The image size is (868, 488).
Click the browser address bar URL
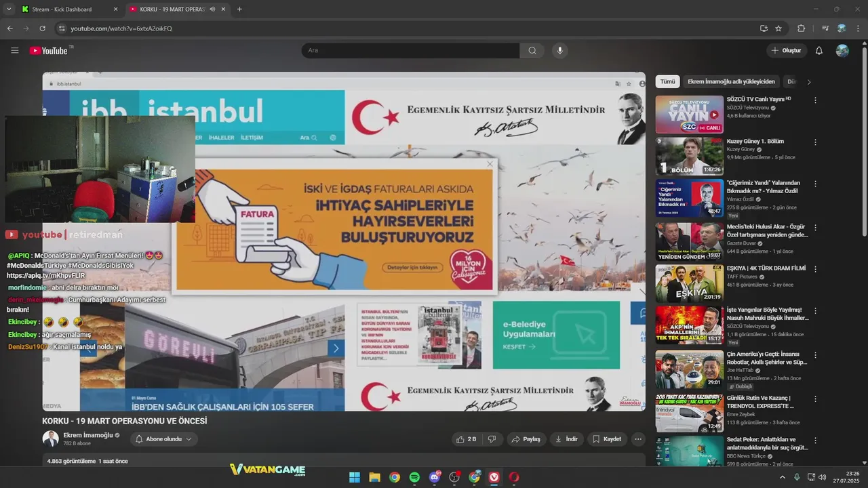[x=121, y=28]
